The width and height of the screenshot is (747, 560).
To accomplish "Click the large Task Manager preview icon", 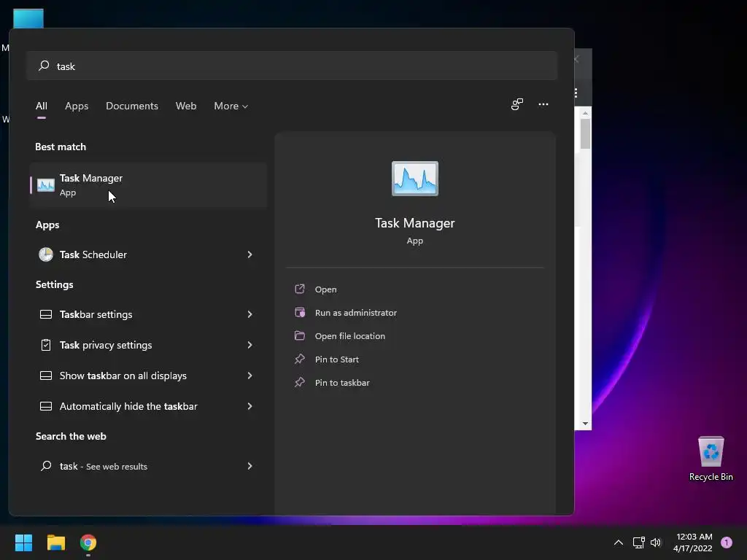I will coord(414,179).
